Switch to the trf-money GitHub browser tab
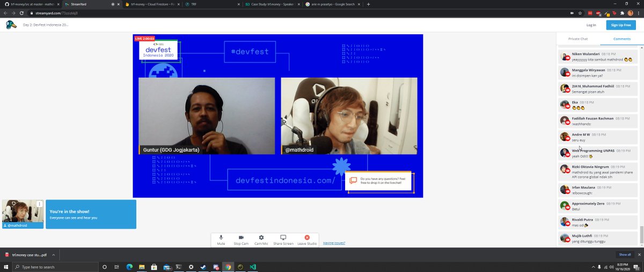 [x=30, y=4]
